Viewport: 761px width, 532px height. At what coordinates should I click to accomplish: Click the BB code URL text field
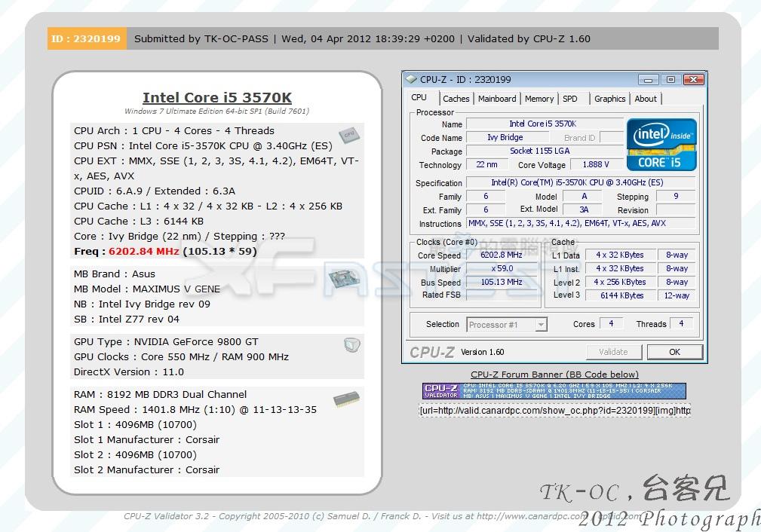tap(554, 411)
